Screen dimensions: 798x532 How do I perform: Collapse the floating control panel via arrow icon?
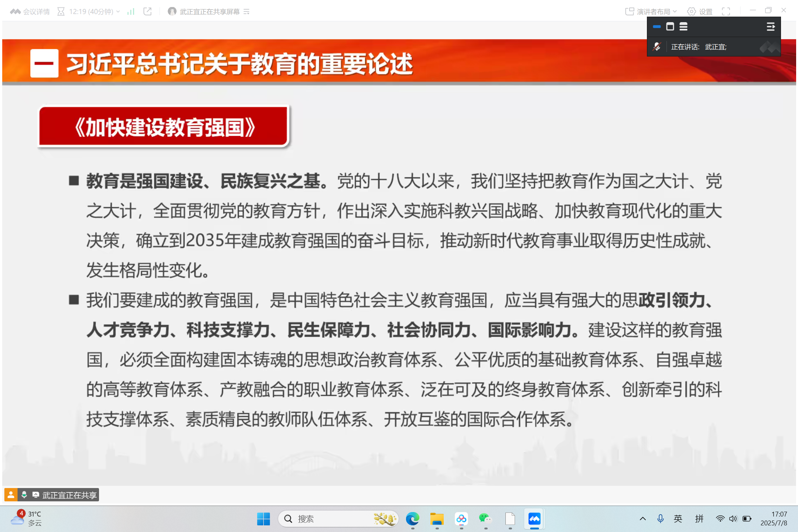coord(771,27)
